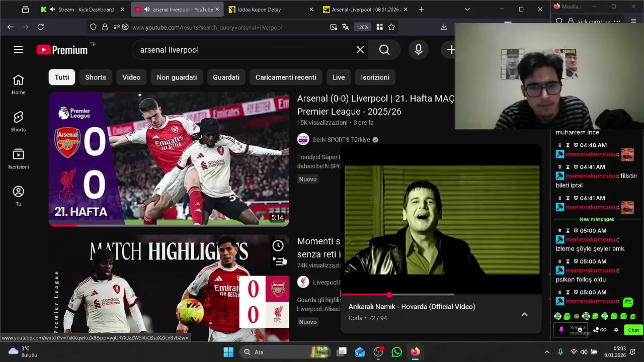Click the plus create button on YouTube
Screen dimensions: 644x362
point(451,50)
